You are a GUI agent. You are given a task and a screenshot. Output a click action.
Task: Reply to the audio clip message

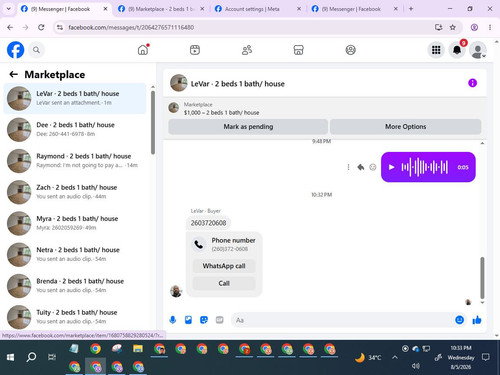[361, 167]
